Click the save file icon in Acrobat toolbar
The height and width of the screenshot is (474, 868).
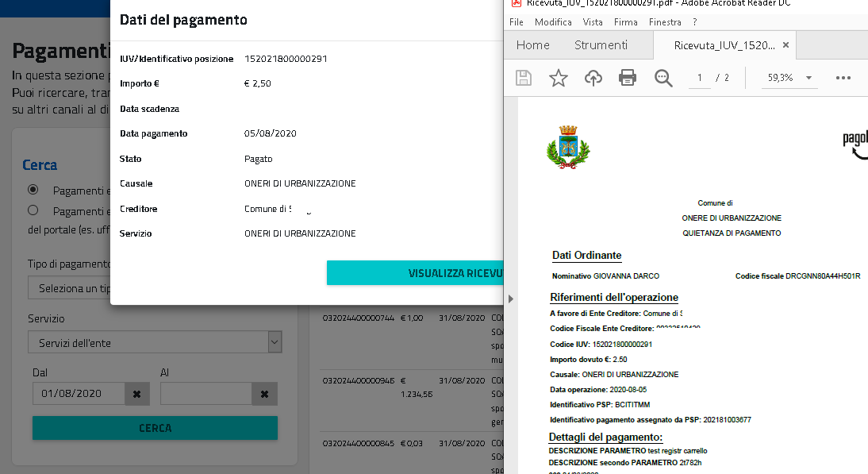point(524,78)
